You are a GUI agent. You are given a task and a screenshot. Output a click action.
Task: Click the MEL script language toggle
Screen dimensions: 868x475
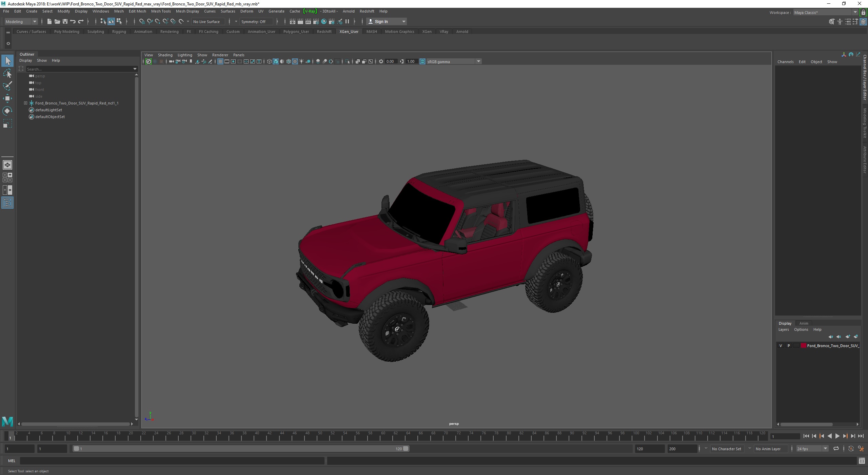[x=12, y=461]
